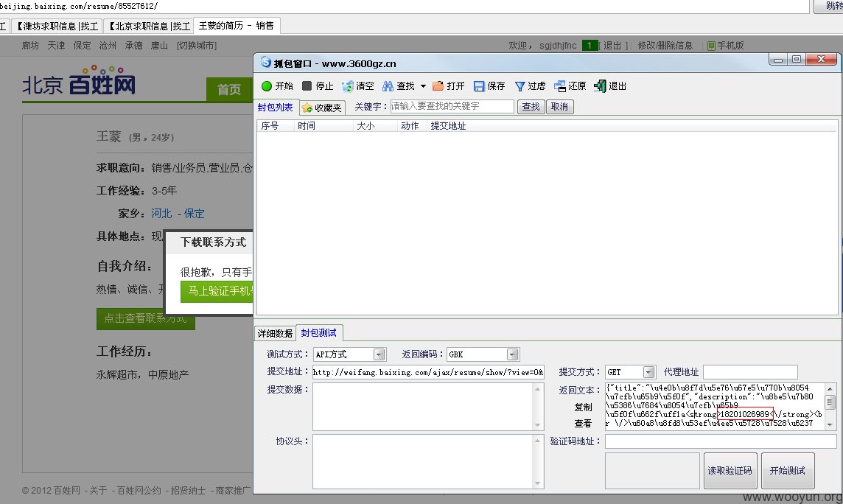Click the 沧州 city link
This screenshot has height=504, width=843.
click(108, 46)
